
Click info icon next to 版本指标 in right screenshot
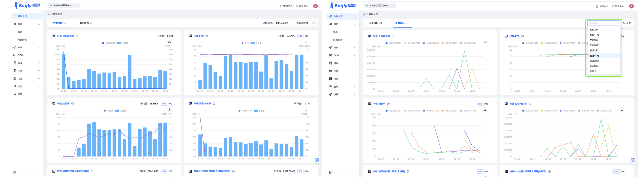point(407,23)
